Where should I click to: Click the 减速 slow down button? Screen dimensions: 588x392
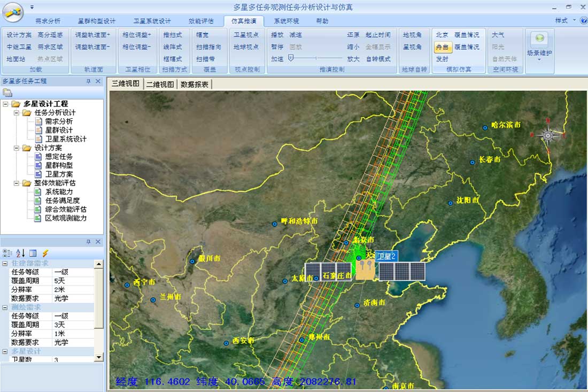[296, 35]
